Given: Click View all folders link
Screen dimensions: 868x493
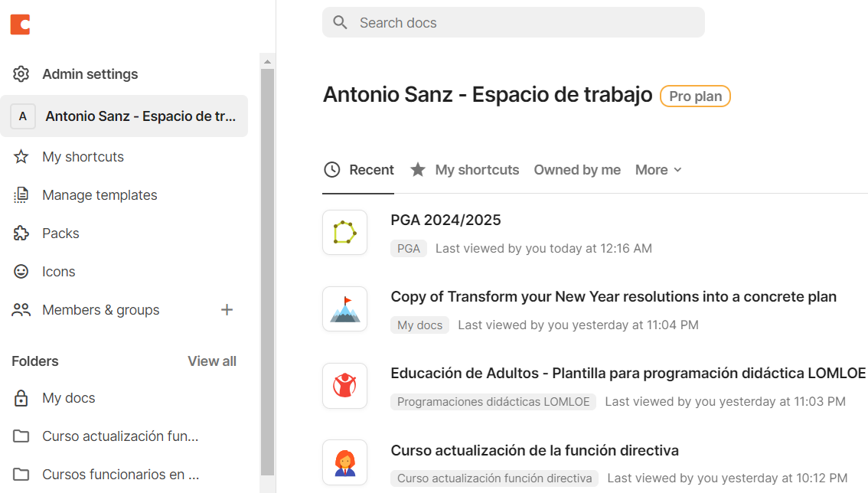Looking at the screenshot, I should (212, 361).
